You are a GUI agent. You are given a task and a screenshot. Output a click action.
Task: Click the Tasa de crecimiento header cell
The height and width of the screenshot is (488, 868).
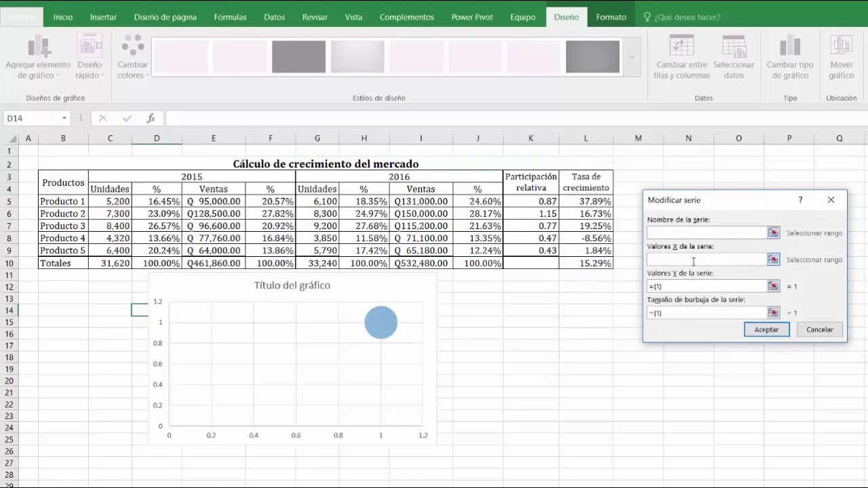tap(586, 182)
